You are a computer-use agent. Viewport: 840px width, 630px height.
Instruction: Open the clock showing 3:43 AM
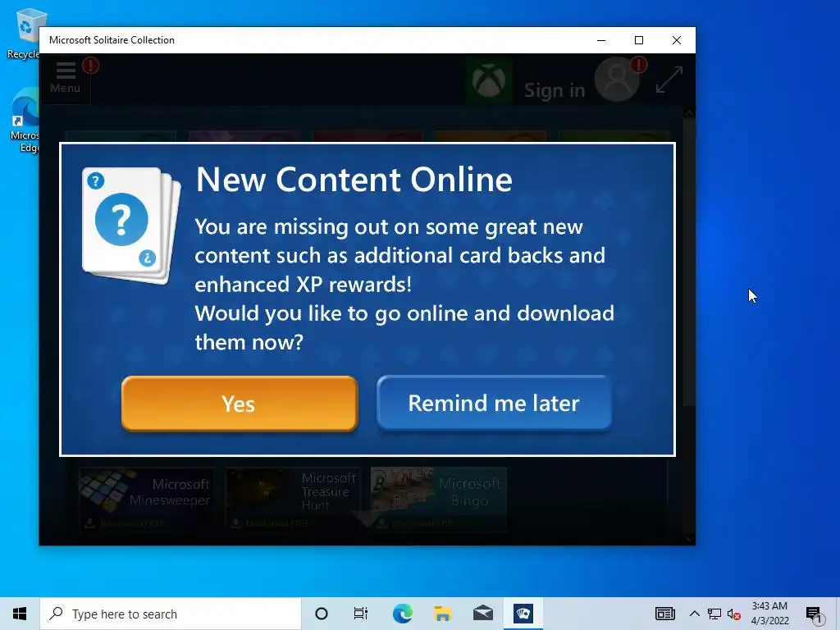[769, 614]
